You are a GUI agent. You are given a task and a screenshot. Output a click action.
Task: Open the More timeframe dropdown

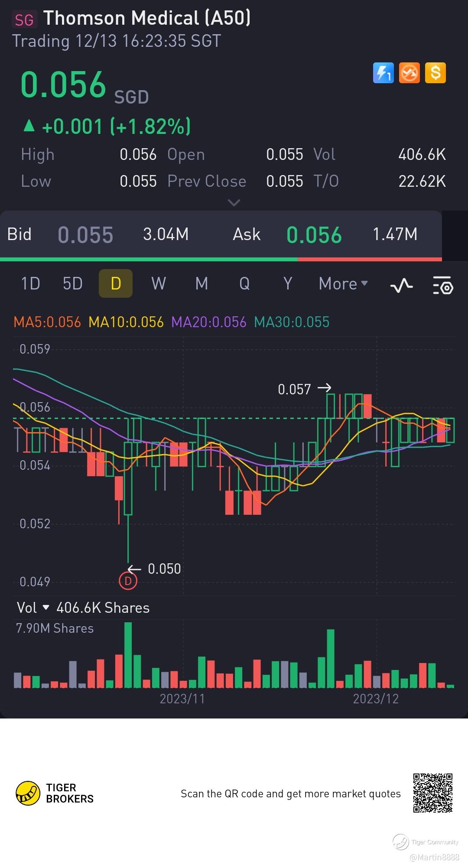pyautogui.click(x=343, y=284)
